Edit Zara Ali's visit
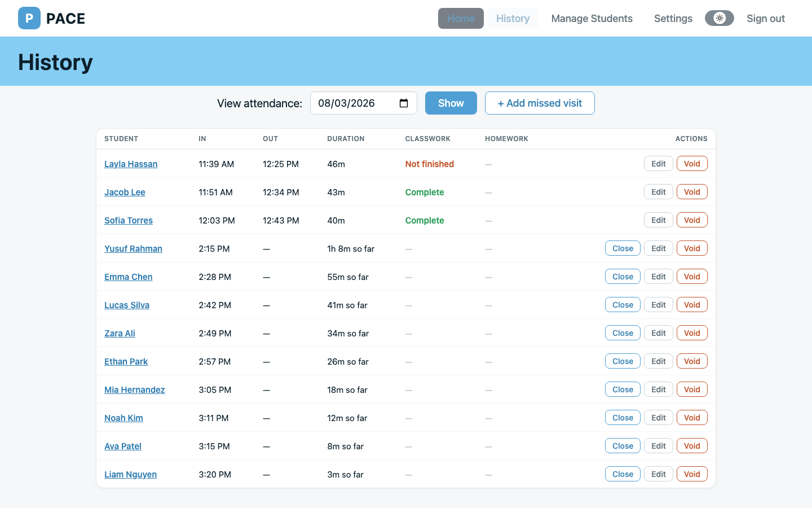 tap(659, 333)
